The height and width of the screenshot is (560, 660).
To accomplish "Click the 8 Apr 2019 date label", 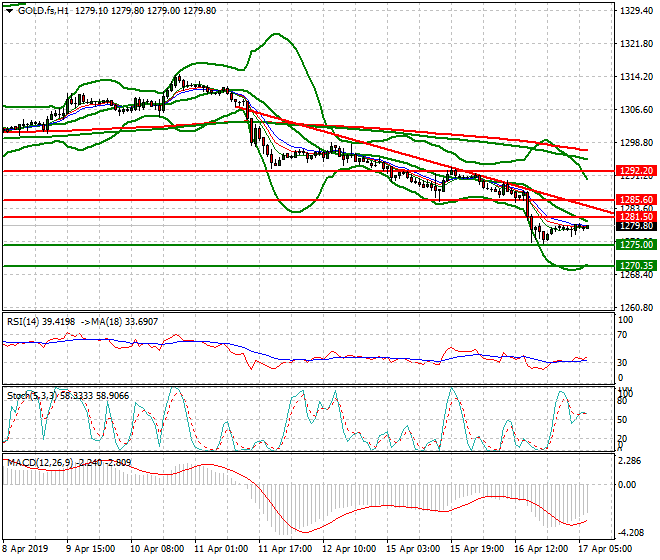I will tap(25, 549).
